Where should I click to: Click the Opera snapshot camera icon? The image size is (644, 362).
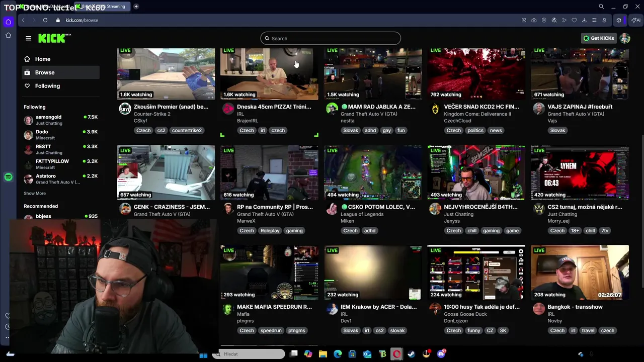tap(534, 20)
